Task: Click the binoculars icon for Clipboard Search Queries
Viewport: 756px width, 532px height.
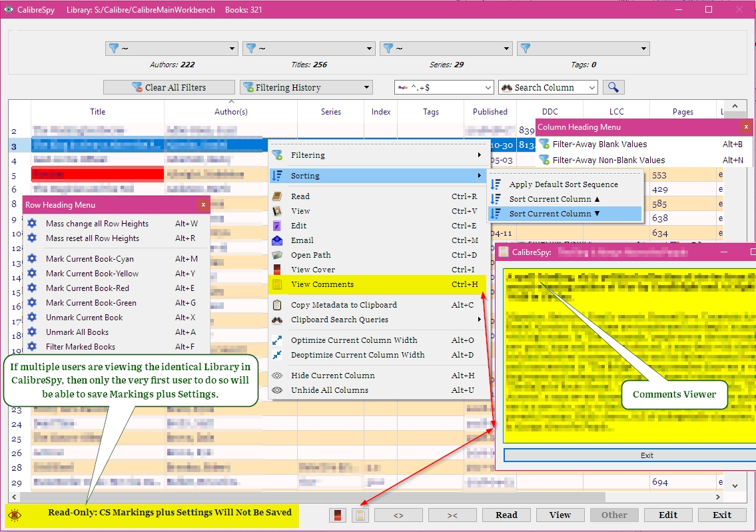Action: point(277,320)
